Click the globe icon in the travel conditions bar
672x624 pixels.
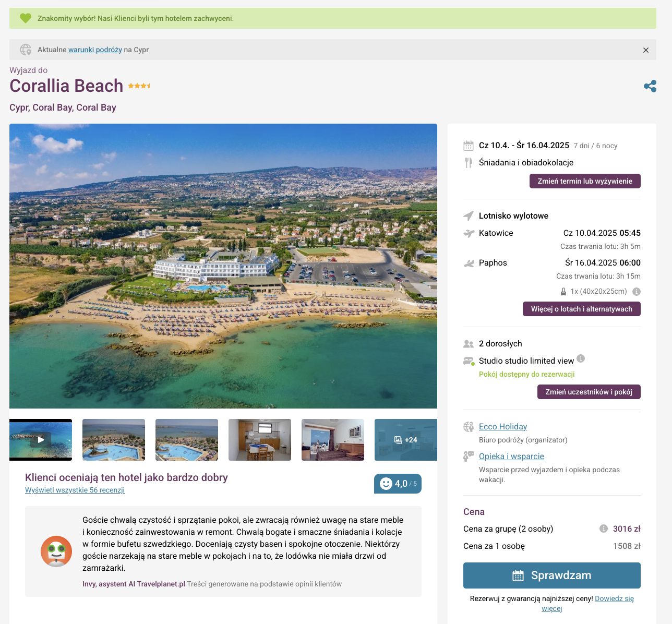coord(26,50)
